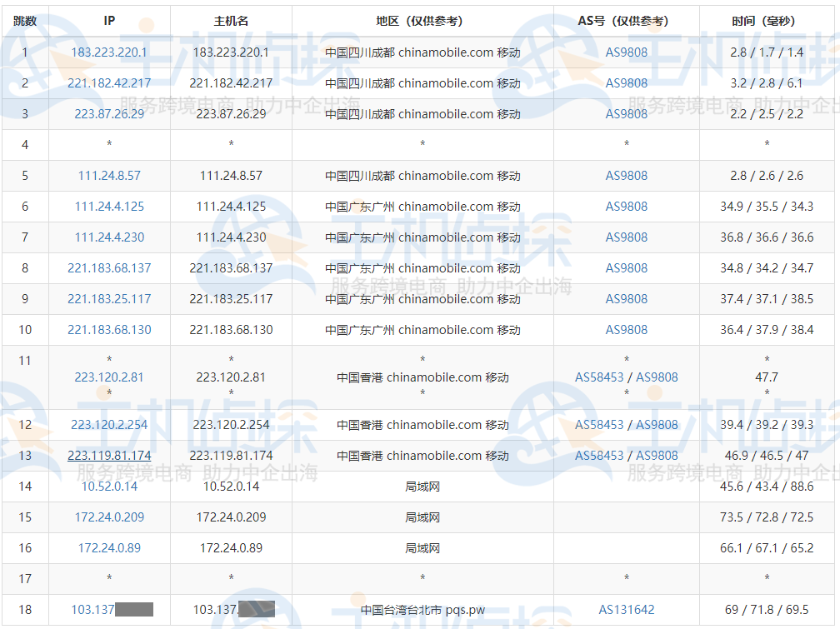Open the blue 172.24.0.89 IP link

coord(109,548)
